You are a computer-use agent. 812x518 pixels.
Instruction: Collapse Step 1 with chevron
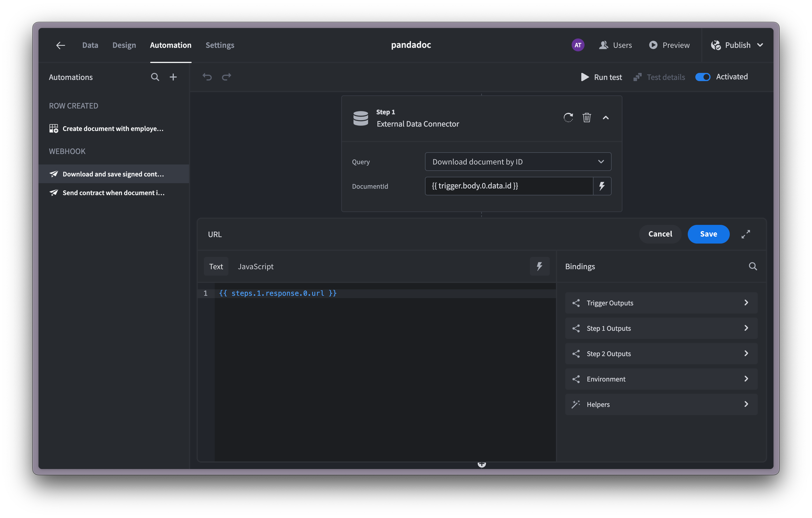coord(605,117)
